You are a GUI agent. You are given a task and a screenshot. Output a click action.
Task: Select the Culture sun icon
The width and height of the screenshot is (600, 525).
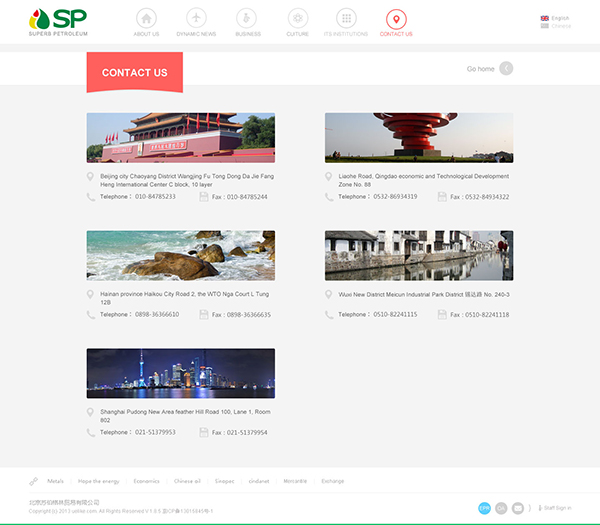tap(297, 19)
